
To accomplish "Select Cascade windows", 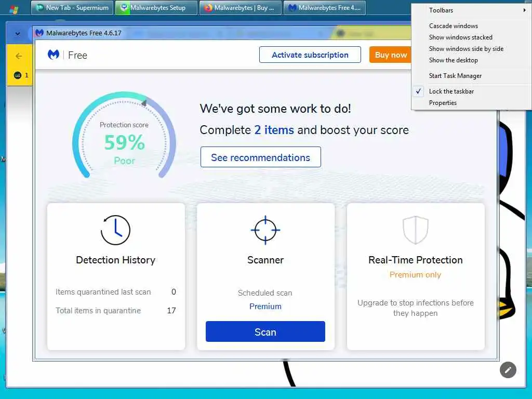I will pos(471,26).
